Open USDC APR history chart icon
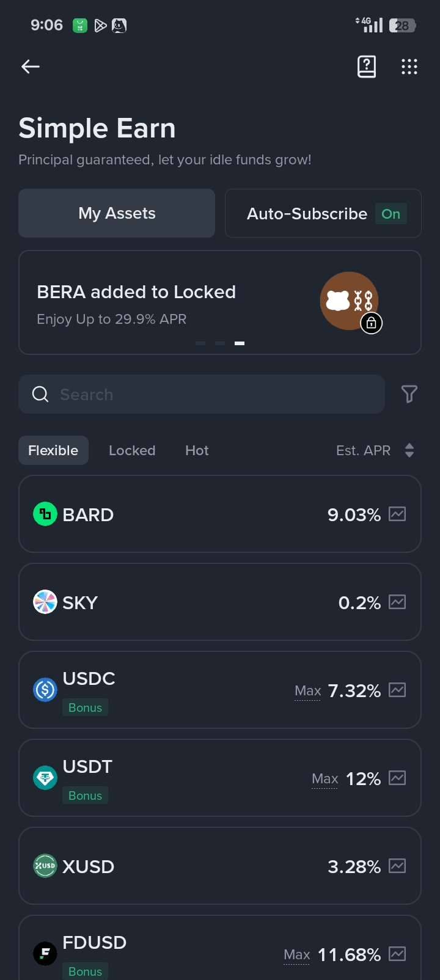The image size is (440, 980). coord(397,690)
